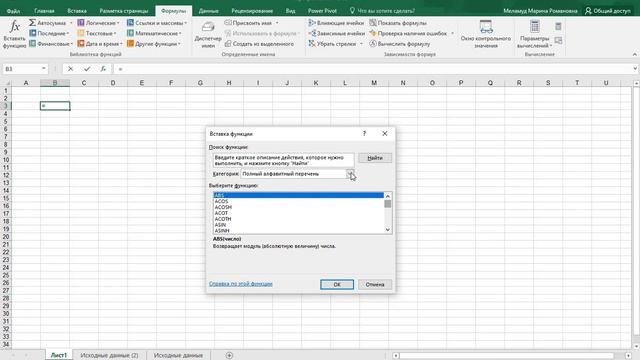Click Create from Selection

click(x=259, y=44)
